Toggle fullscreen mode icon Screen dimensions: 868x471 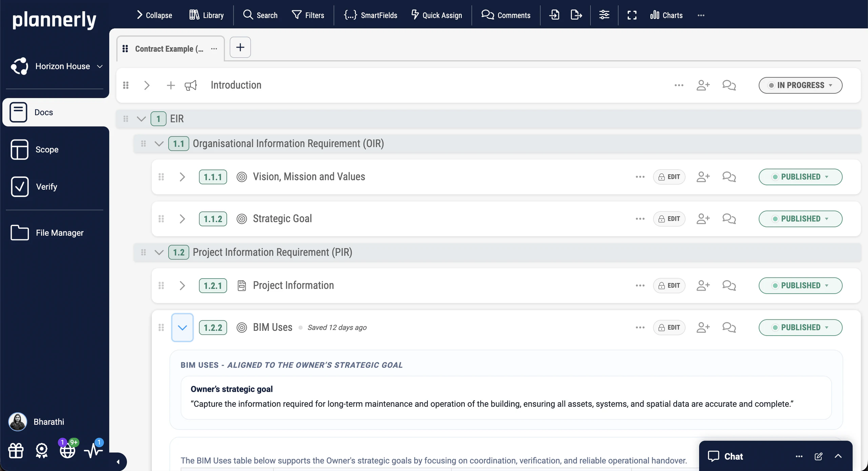point(632,15)
